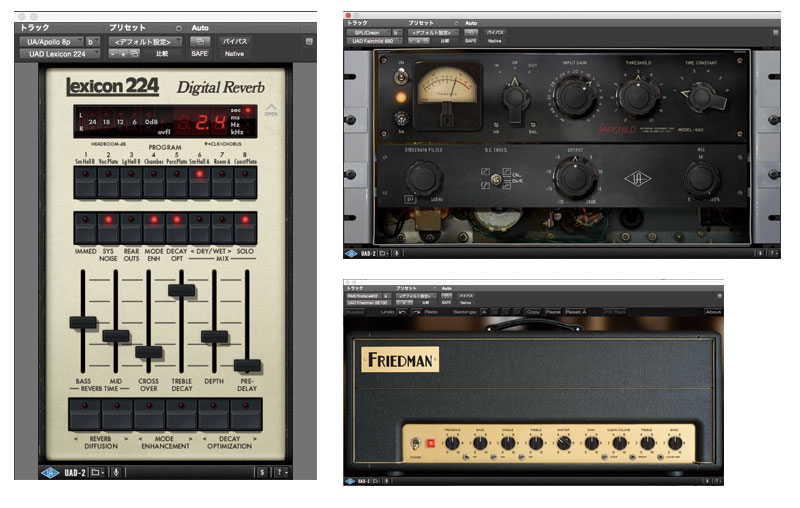The image size is (800, 508).
Task: Click the Fairchild MIX knob
Action: point(701,179)
